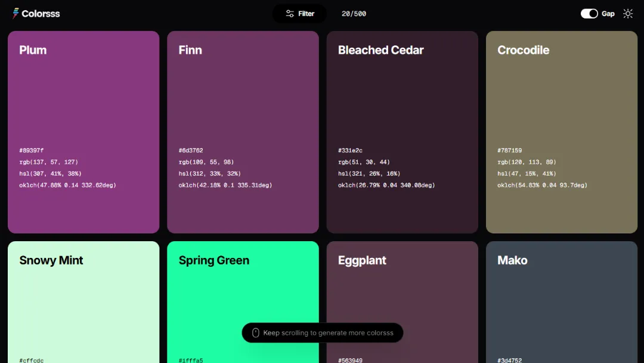Click the Colorsss brand name
This screenshot has height=363, width=644.
[x=41, y=14]
